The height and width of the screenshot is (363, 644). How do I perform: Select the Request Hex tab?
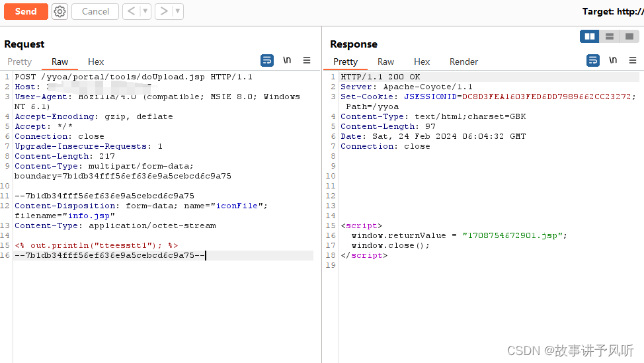[96, 61]
